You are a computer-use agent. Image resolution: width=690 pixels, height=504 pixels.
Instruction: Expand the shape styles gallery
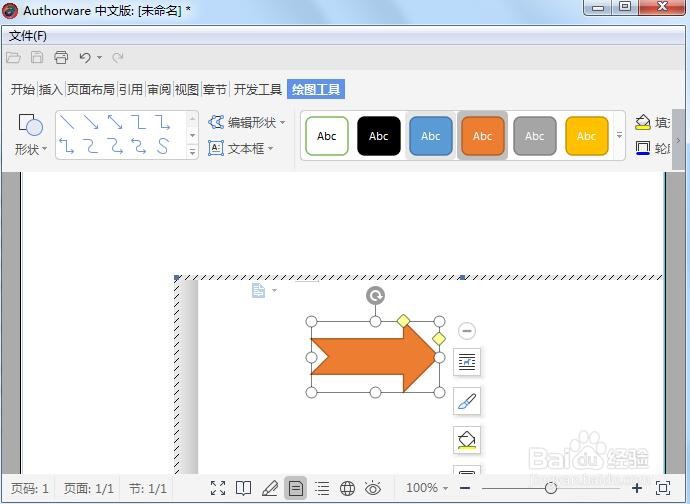click(x=619, y=135)
